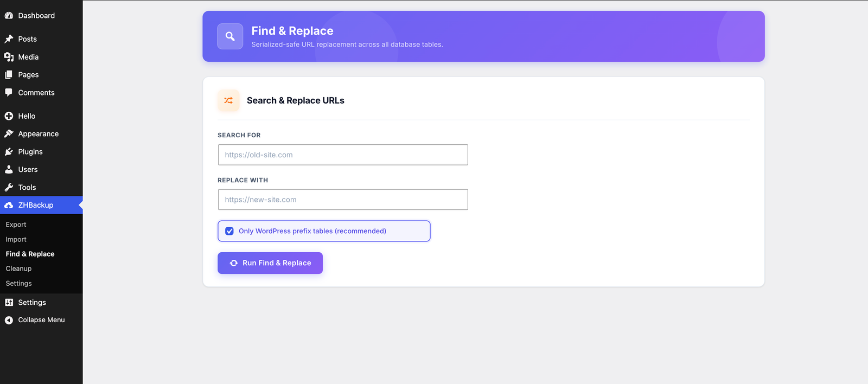Click the ZHBackup cloud icon

(x=9, y=206)
